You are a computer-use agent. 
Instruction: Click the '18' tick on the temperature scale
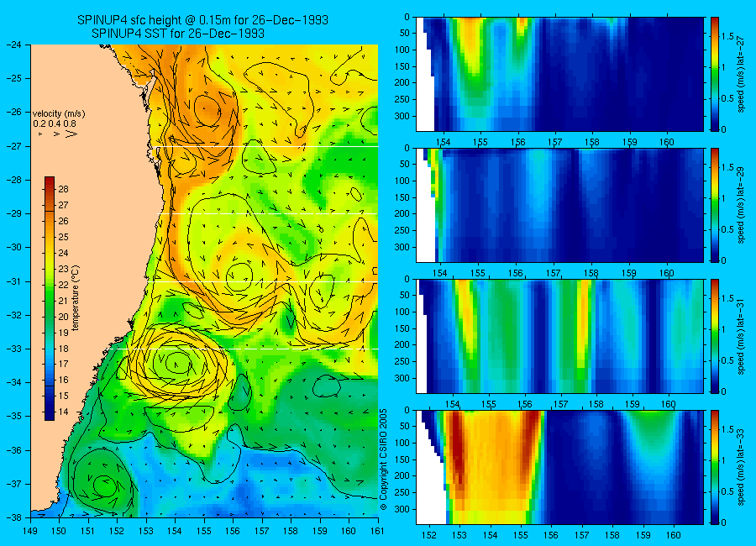pos(64,349)
